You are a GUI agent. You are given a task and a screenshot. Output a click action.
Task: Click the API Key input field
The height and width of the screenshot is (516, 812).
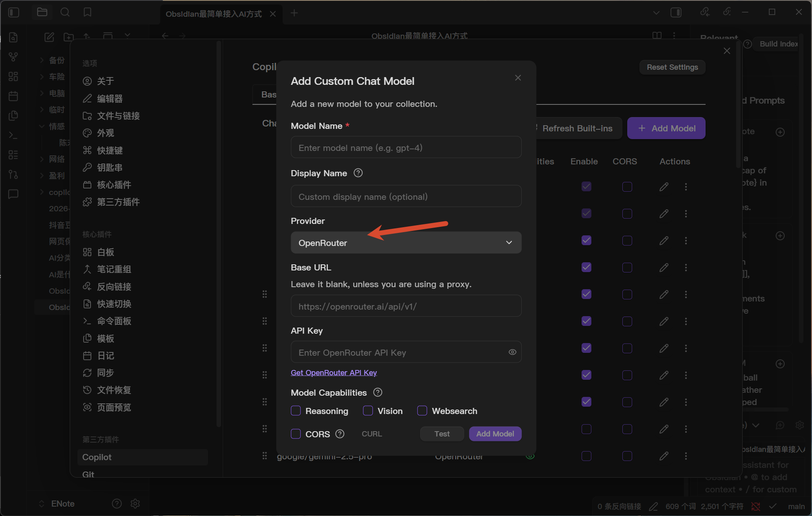[x=406, y=352]
